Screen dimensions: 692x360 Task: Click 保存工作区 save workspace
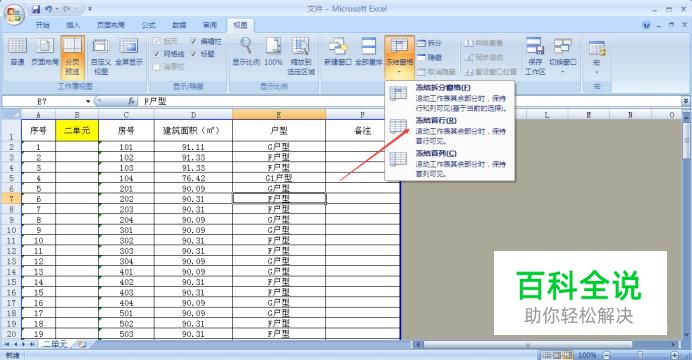(535, 56)
